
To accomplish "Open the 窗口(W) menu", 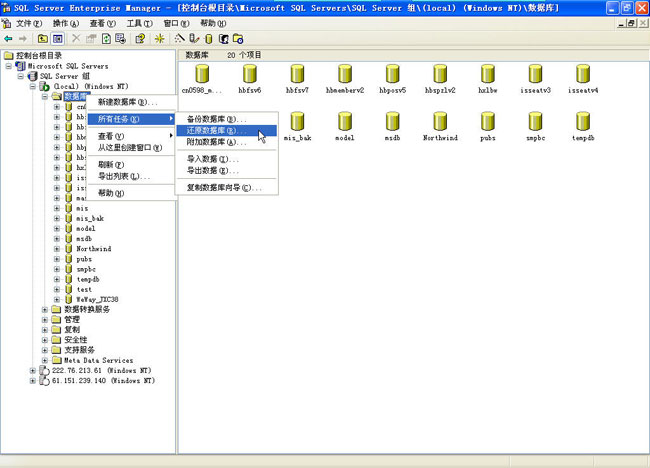I will click(176, 23).
